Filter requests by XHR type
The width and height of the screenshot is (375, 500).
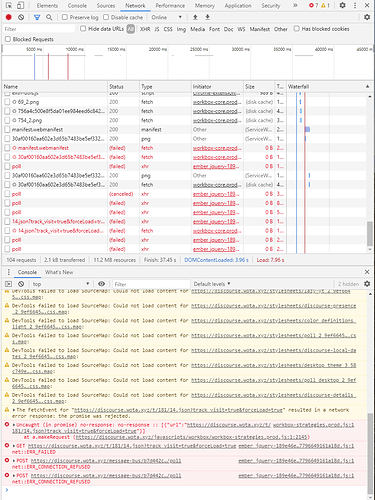145,29
